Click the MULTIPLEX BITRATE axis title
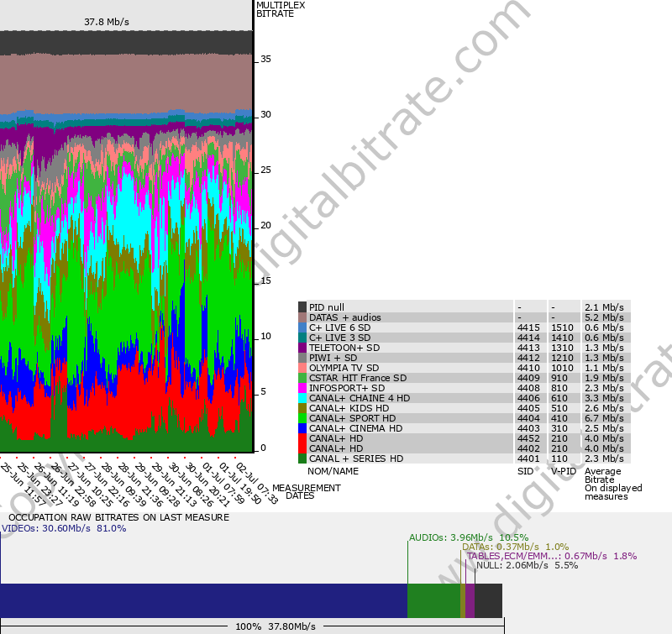 tap(281, 9)
